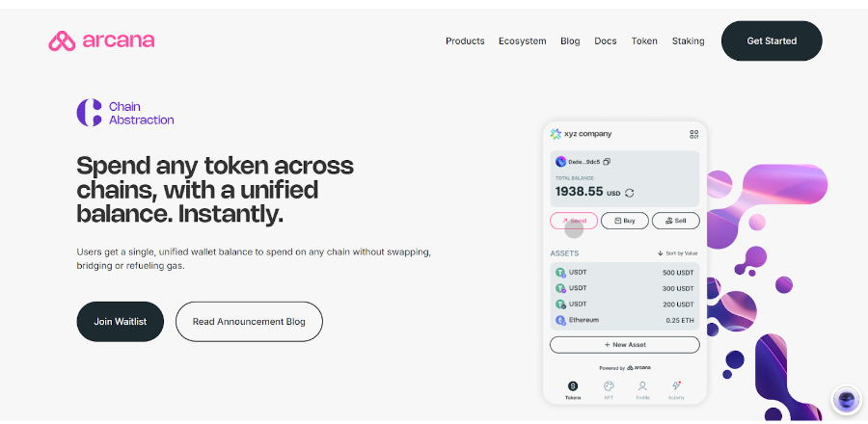
Task: Open the Ecosystem menu
Action: click(523, 40)
